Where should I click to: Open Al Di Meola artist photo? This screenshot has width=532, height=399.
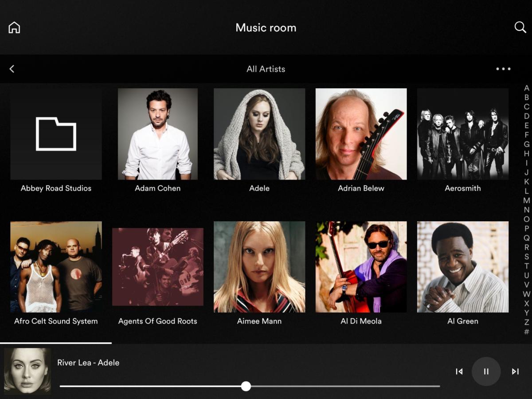pyautogui.click(x=361, y=267)
